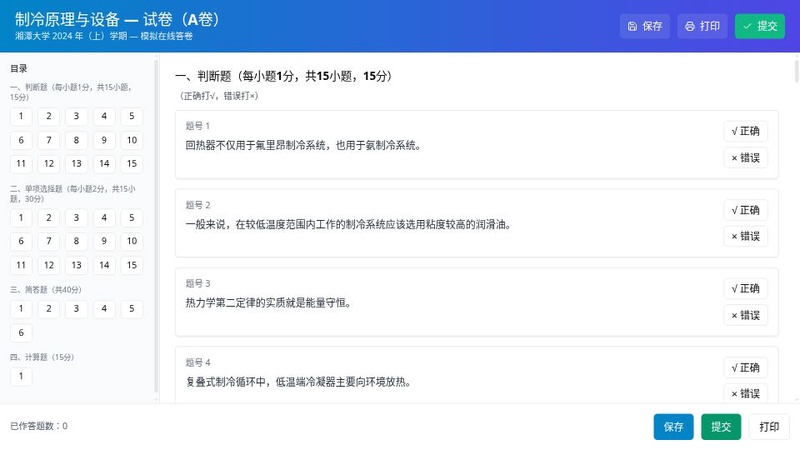Go to 单项选择题 question 6 in sidebar
This screenshot has width=800, height=450.
(x=21, y=241)
